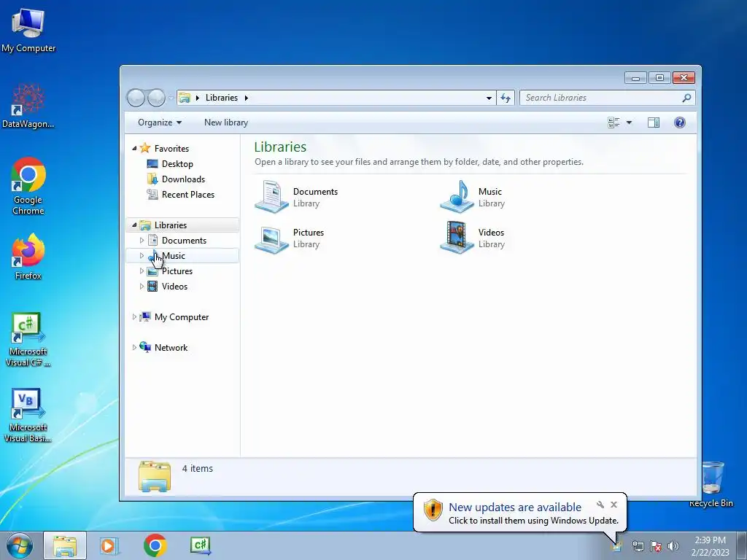
Task: Select Desktop in Favorites
Action: pos(177,164)
